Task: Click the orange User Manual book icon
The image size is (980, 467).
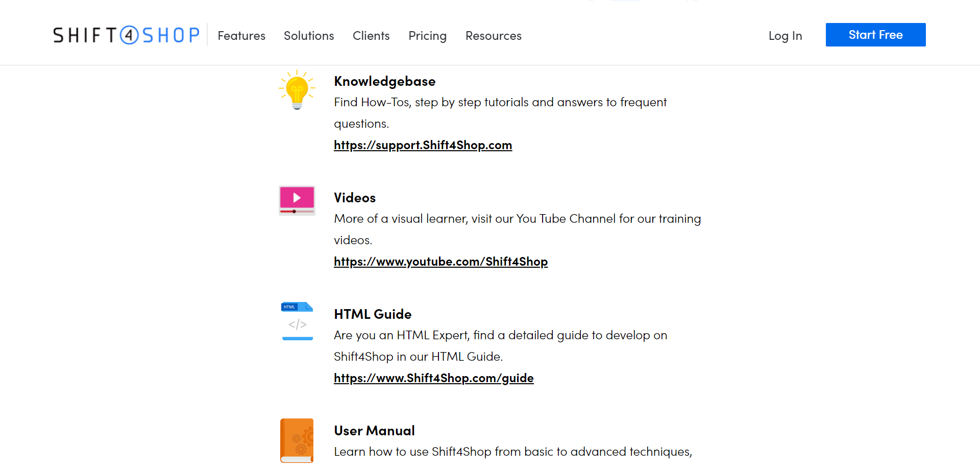Action: pos(297,440)
